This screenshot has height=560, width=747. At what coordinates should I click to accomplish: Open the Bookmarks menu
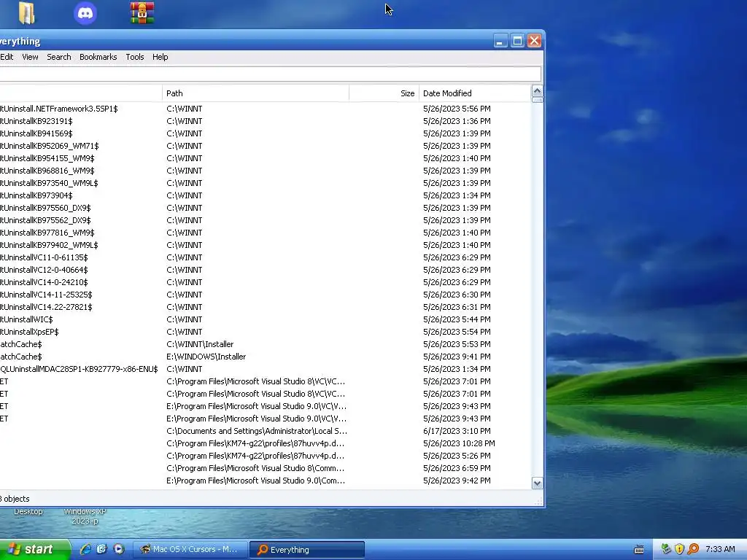point(98,57)
